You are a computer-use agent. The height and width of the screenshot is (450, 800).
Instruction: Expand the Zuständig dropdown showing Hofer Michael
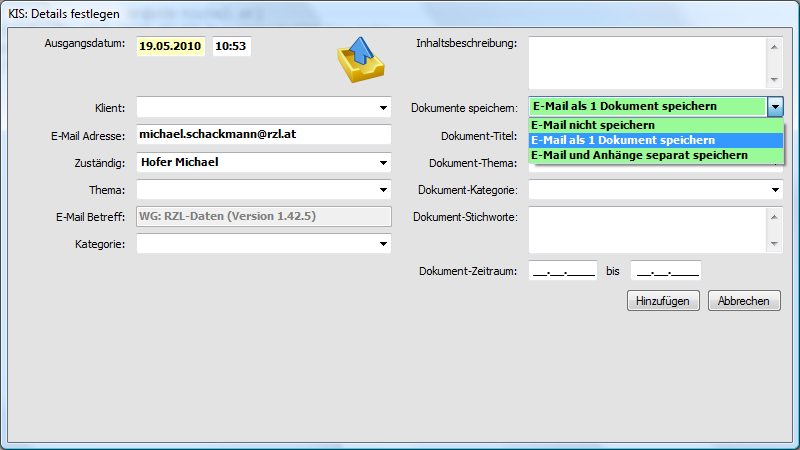(x=383, y=162)
